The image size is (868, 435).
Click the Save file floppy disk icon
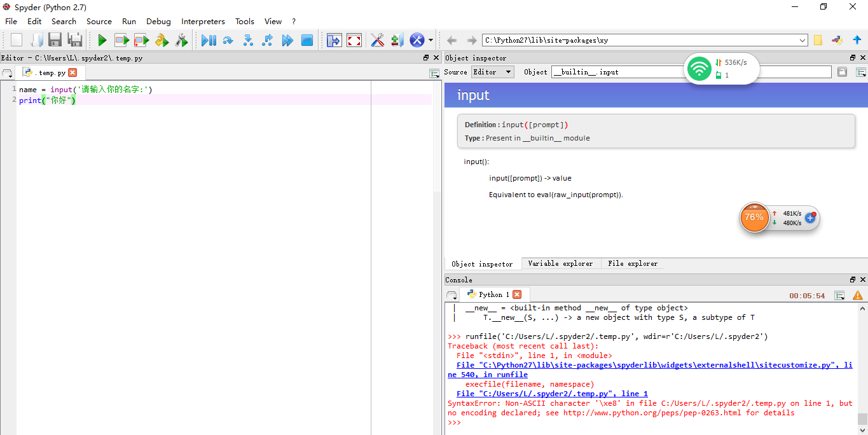click(55, 41)
